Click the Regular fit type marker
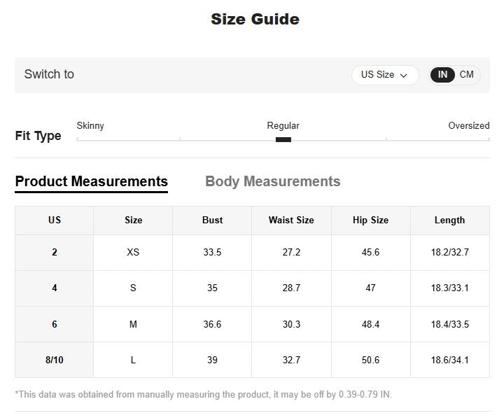The height and width of the screenshot is (420, 504). [x=283, y=139]
